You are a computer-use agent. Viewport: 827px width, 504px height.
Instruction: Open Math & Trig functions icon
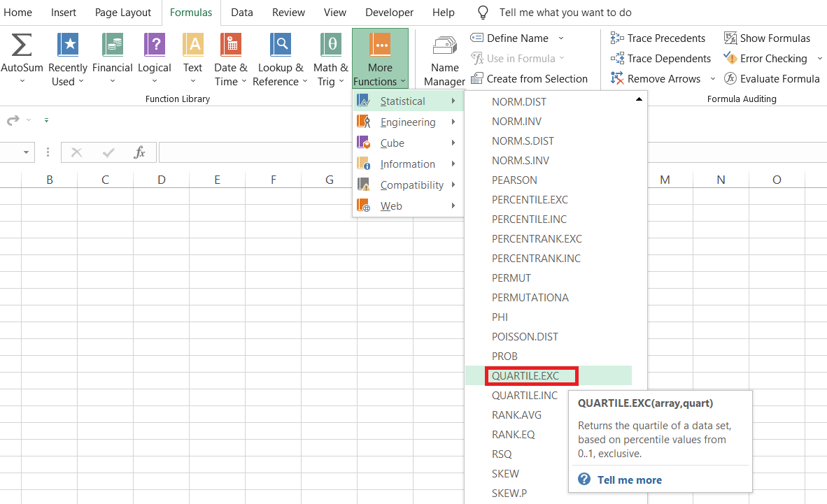click(x=330, y=45)
